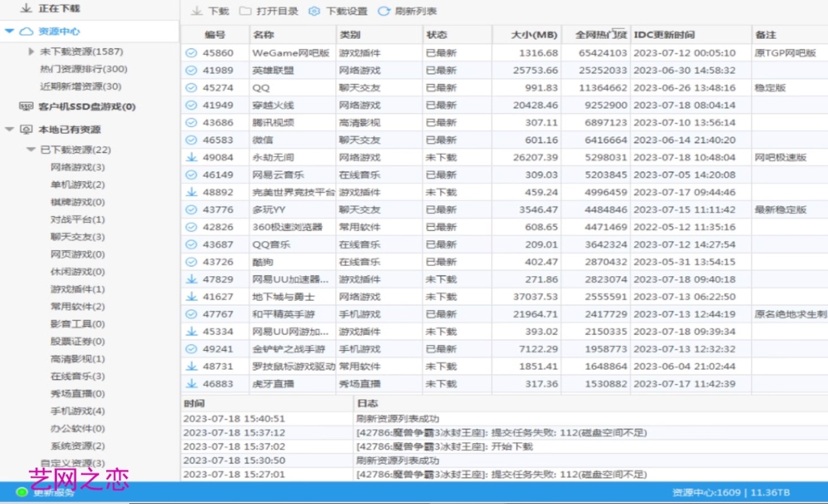Select the 360极速浏览器 name cell
Screen dimensions: 828x504
[x=293, y=227]
